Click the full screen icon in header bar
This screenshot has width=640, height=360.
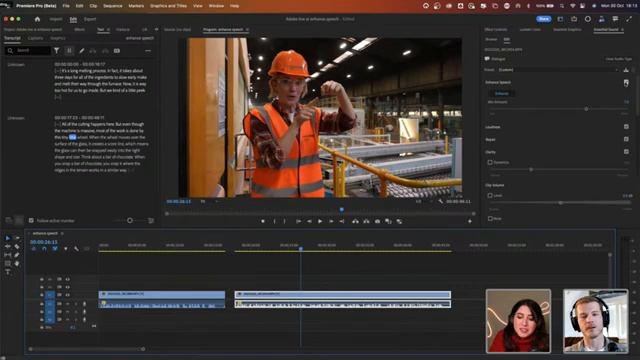click(629, 19)
